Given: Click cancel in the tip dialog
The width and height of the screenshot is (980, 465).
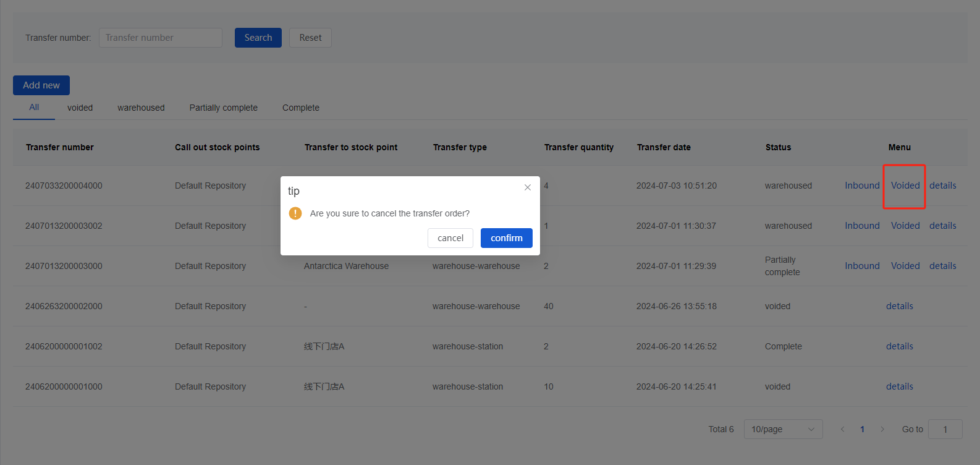Looking at the screenshot, I should pyautogui.click(x=450, y=238).
